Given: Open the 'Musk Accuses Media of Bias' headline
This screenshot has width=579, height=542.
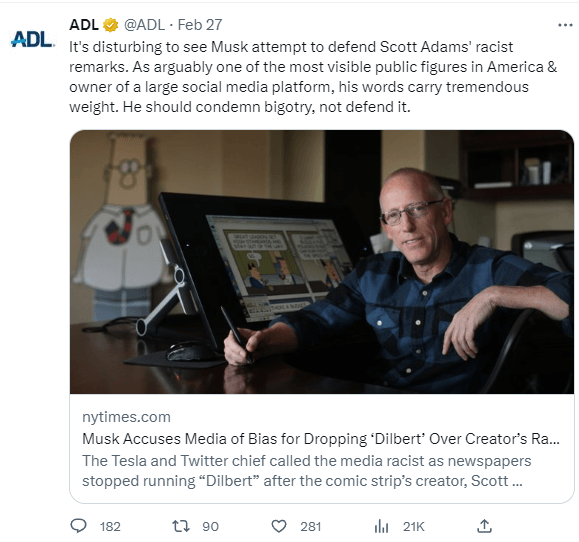Looking at the screenshot, I should [321, 439].
